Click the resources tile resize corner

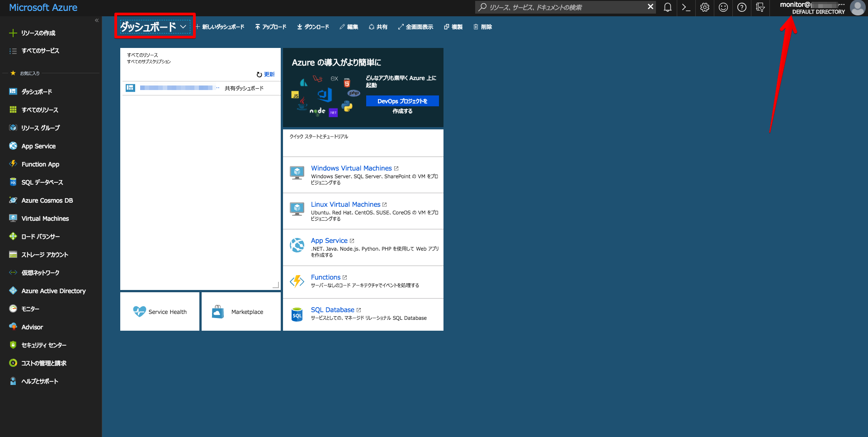pos(276,285)
